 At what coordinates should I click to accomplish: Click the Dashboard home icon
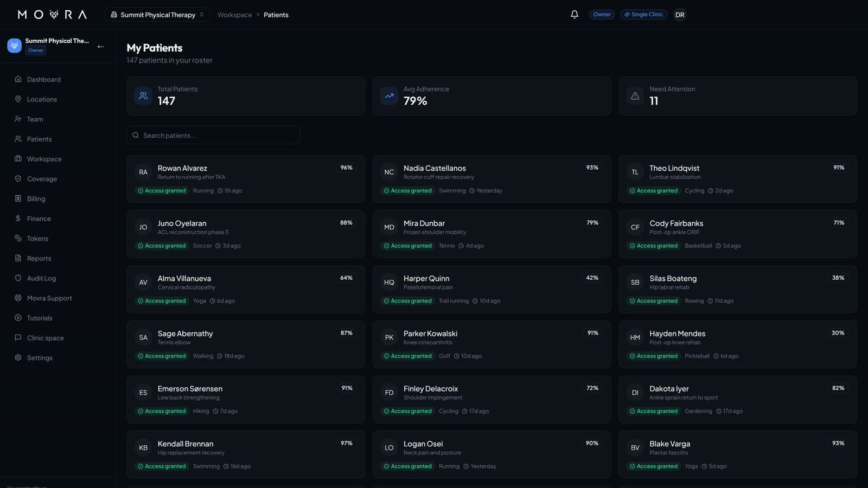tap(18, 79)
